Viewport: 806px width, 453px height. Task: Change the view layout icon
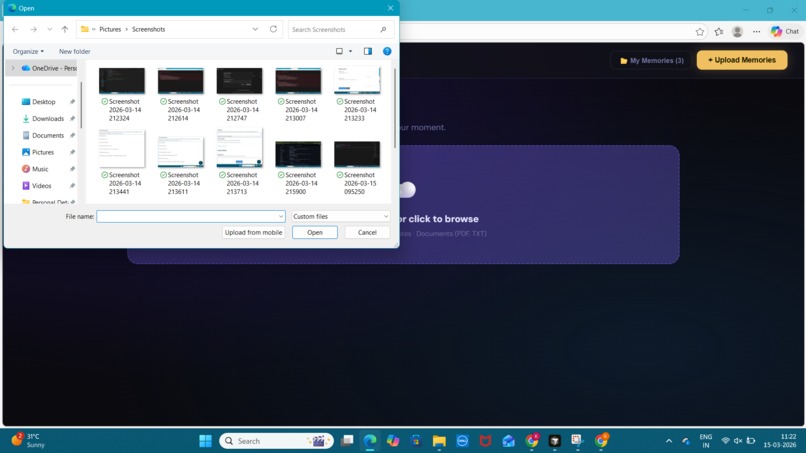pos(339,51)
